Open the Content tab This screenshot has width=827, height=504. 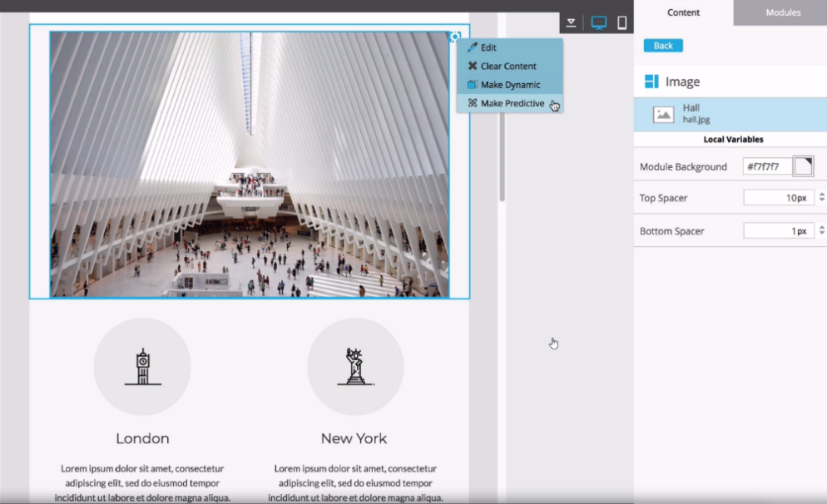[x=683, y=12]
